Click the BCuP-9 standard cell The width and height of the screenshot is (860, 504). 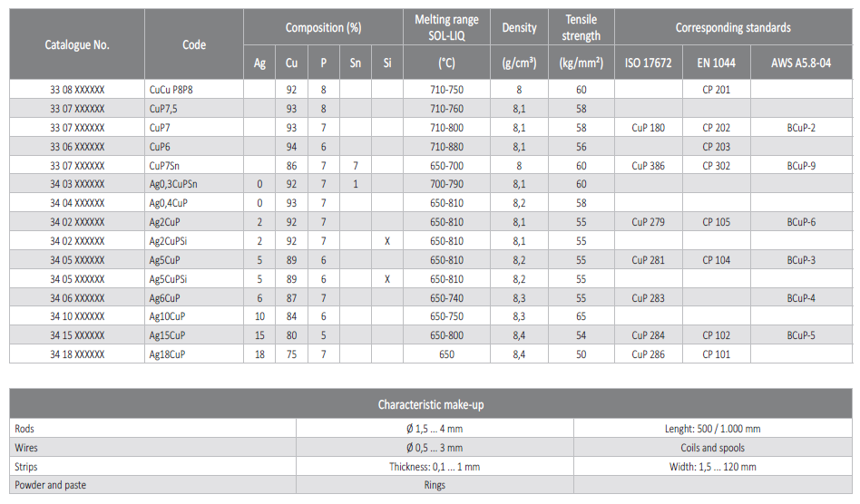(x=800, y=166)
